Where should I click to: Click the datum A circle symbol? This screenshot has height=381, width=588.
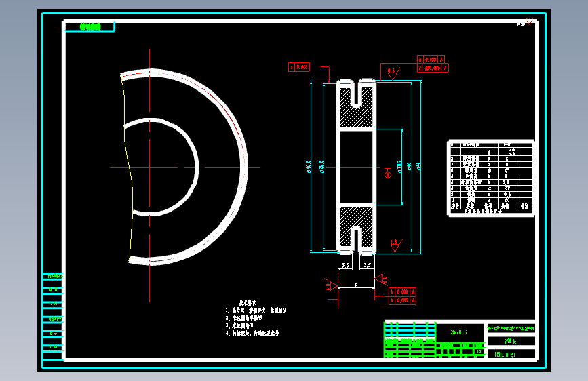pyautogui.click(x=388, y=175)
